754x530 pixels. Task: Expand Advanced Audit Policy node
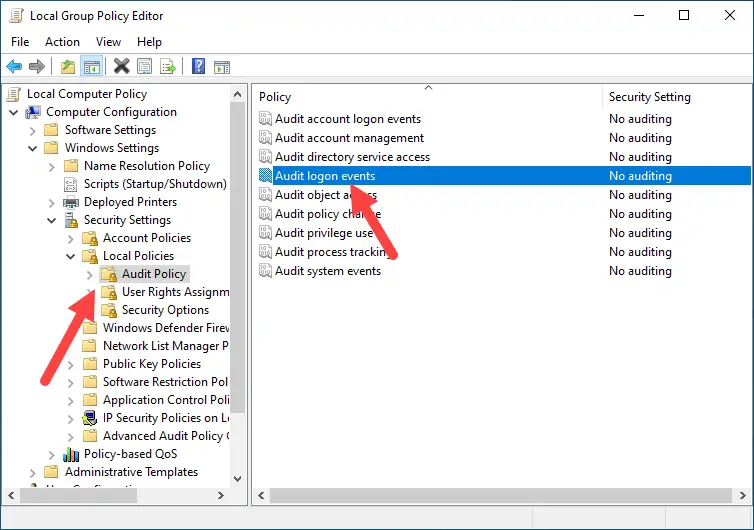tap(71, 437)
